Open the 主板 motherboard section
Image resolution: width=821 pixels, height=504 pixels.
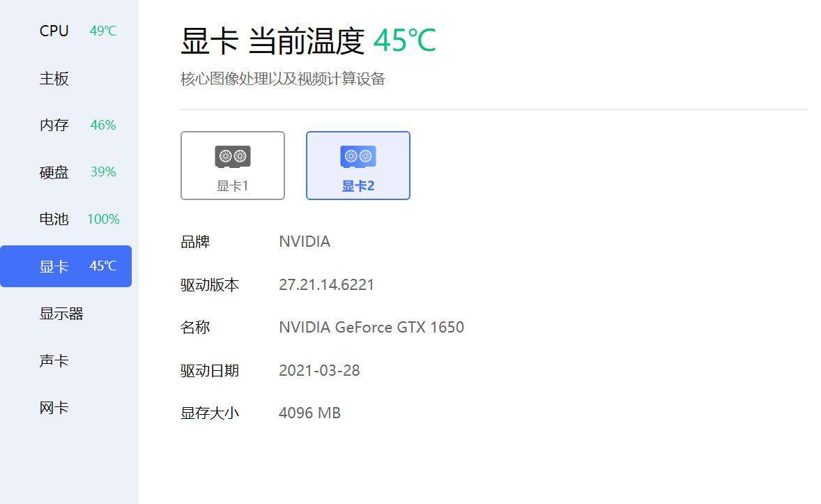pos(66,79)
